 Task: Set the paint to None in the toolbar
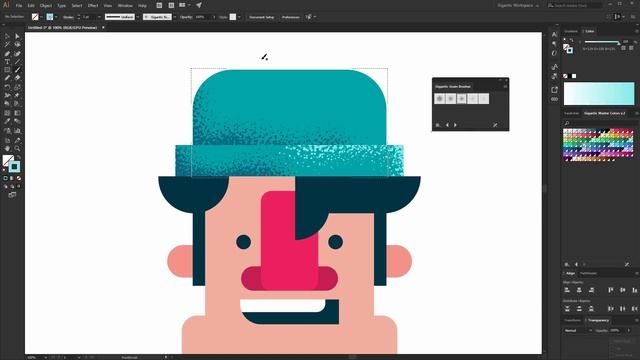point(18,178)
